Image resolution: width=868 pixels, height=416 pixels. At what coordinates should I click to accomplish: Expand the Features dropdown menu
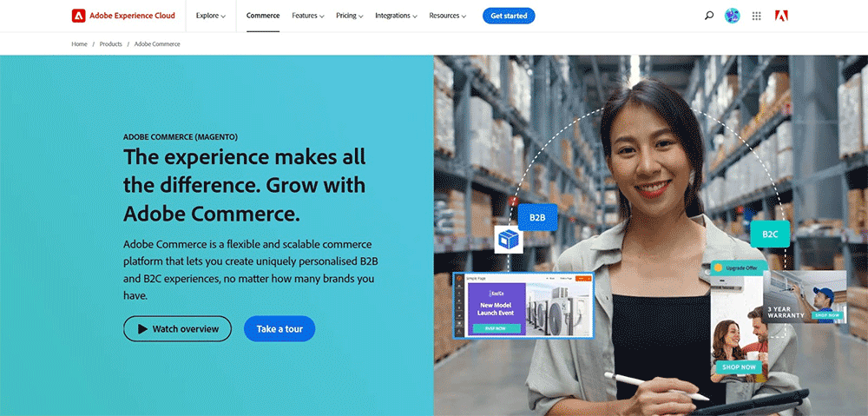(308, 16)
